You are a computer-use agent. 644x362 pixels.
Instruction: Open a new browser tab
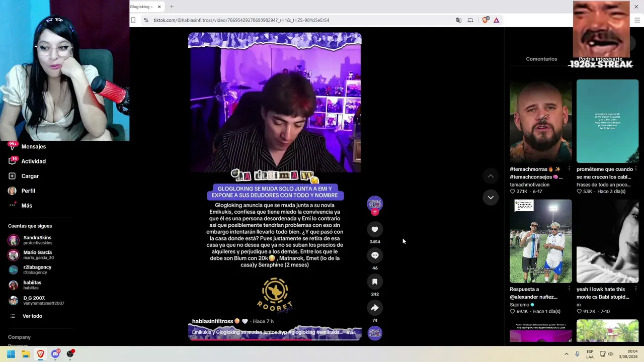coord(172,7)
